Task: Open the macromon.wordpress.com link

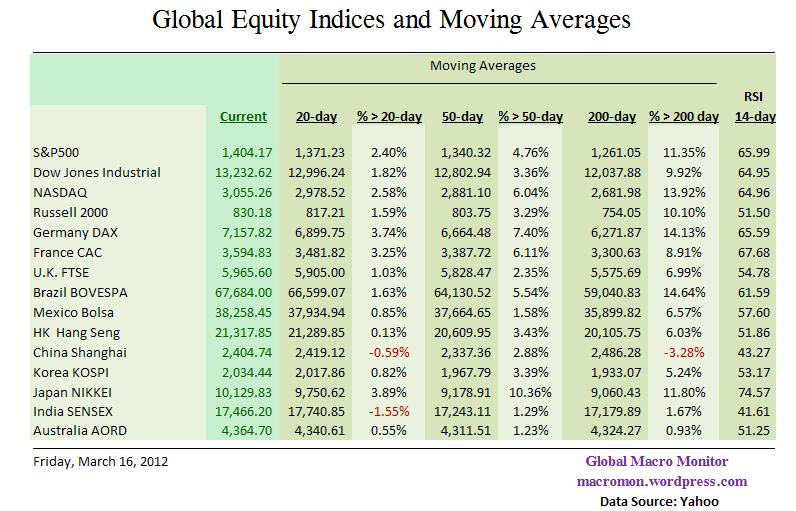Action: pyautogui.click(x=660, y=481)
